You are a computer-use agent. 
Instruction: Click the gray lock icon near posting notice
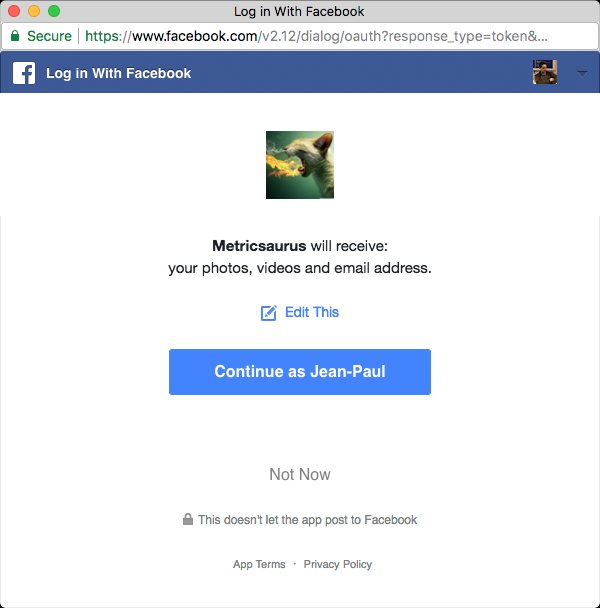pos(188,519)
